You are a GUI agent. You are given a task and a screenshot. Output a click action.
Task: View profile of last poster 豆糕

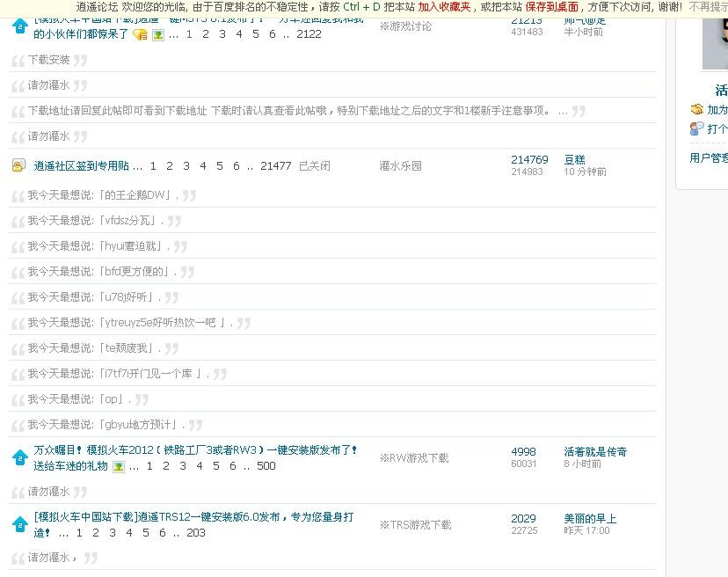tap(574, 159)
